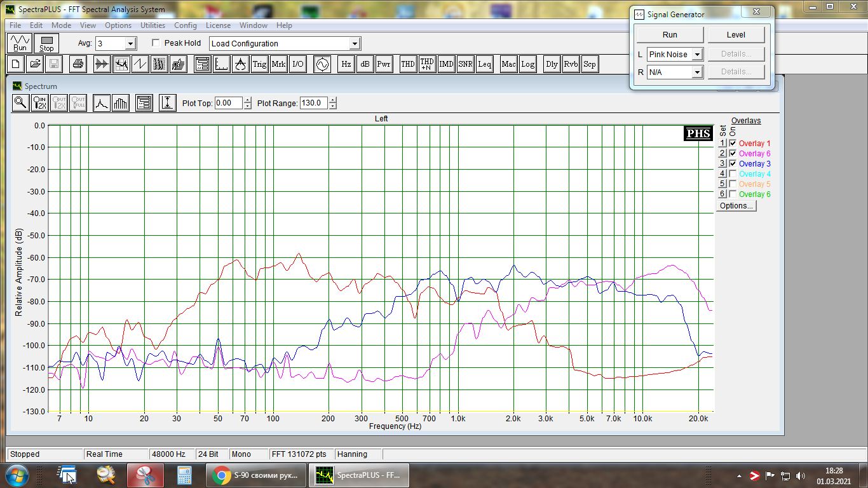Open the Phase view icon

pyautogui.click(x=140, y=64)
